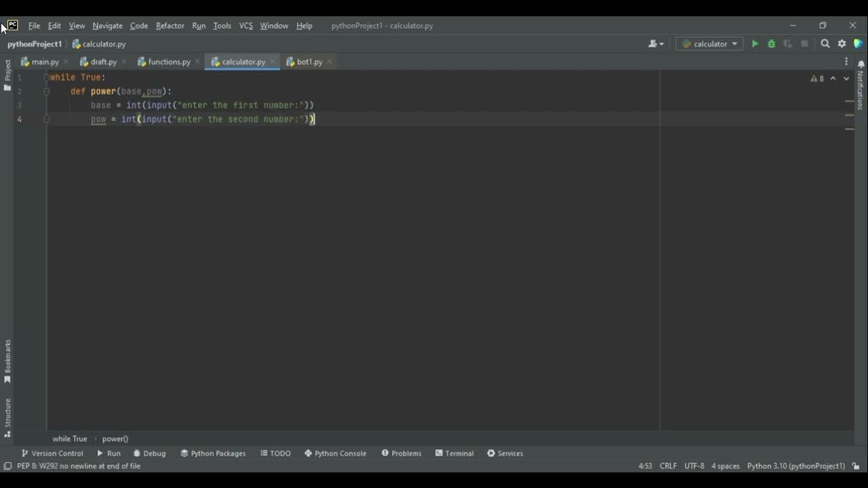The image size is (868, 488).
Task: Open the Terminal tool window
Action: click(454, 453)
